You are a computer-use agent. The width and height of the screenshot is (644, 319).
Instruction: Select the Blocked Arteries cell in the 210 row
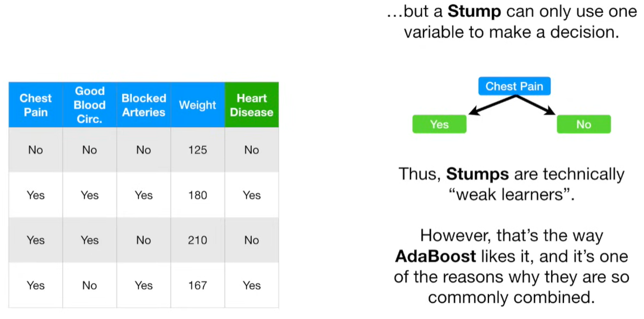[x=144, y=240]
